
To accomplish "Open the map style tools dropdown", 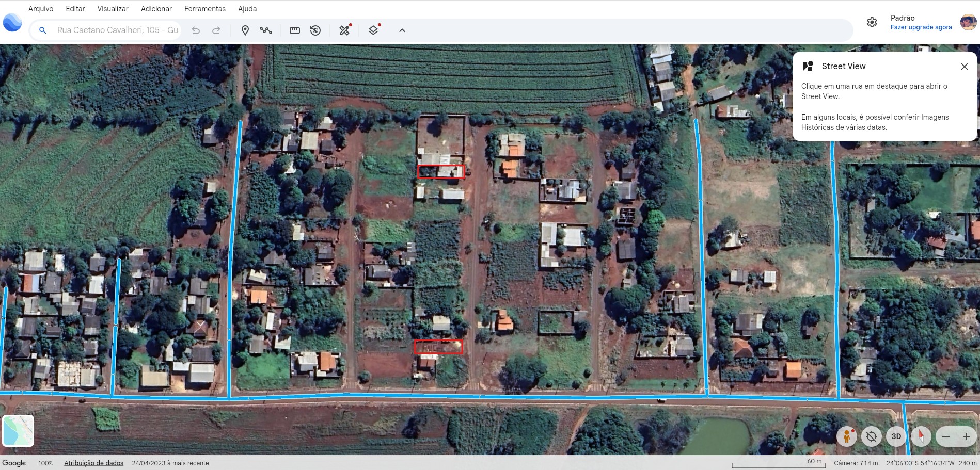I will [344, 30].
